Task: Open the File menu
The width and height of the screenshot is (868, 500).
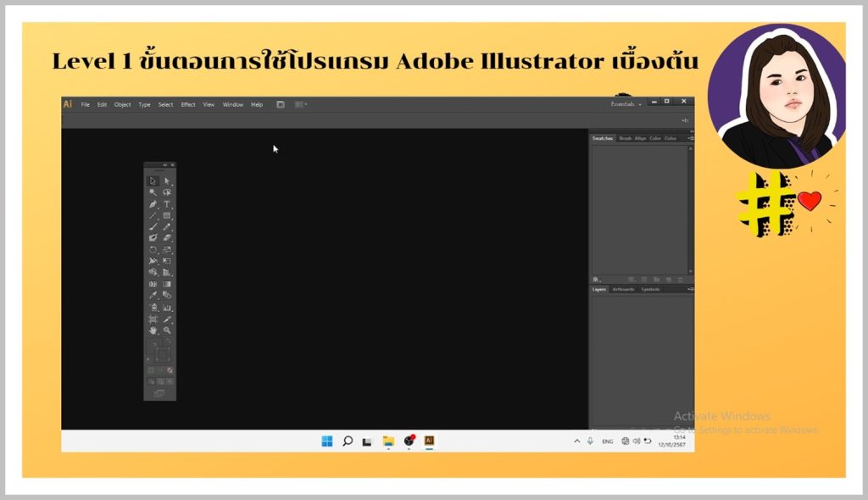Action: [x=86, y=104]
